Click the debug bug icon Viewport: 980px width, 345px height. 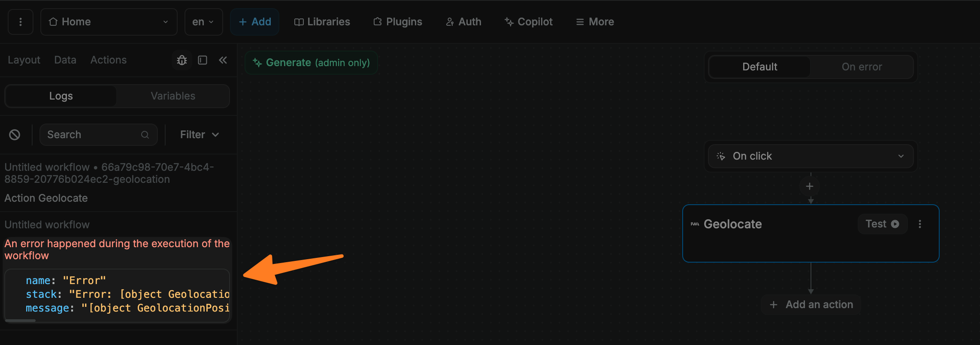[x=182, y=60]
